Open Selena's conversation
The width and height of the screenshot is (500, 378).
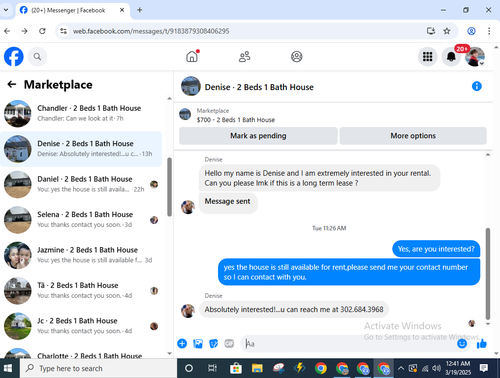[81, 220]
